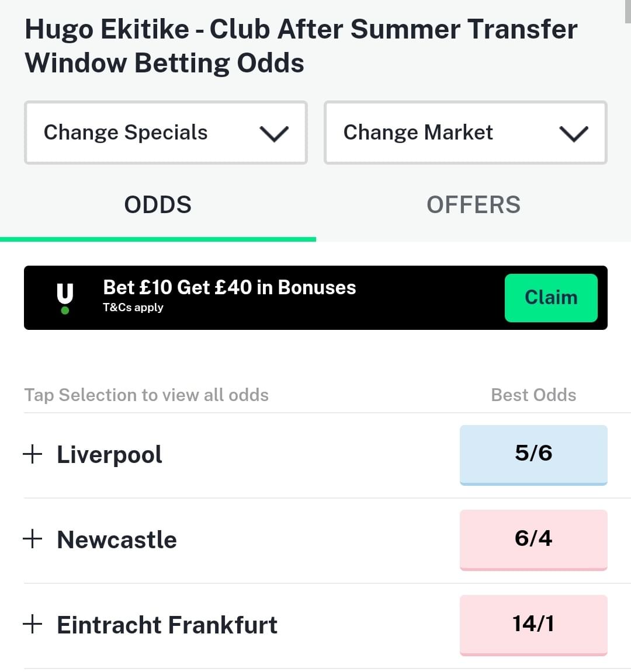This screenshot has width=631, height=672.
Task: Switch to the OFFERS tab
Action: [x=474, y=205]
